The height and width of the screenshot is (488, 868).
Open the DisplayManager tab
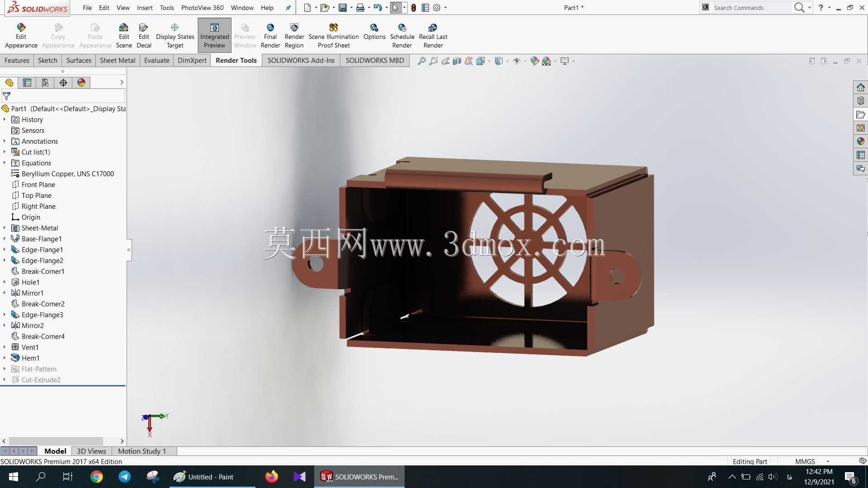coord(81,82)
